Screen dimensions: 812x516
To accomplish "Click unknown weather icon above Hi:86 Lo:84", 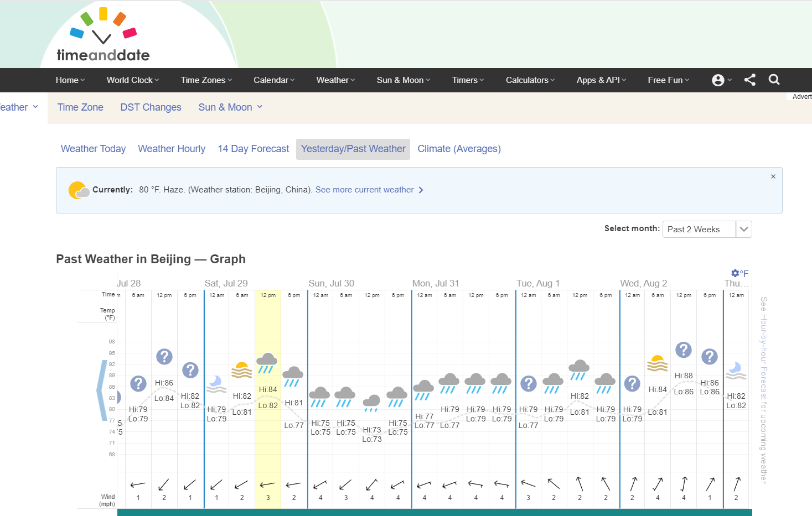I will [164, 357].
